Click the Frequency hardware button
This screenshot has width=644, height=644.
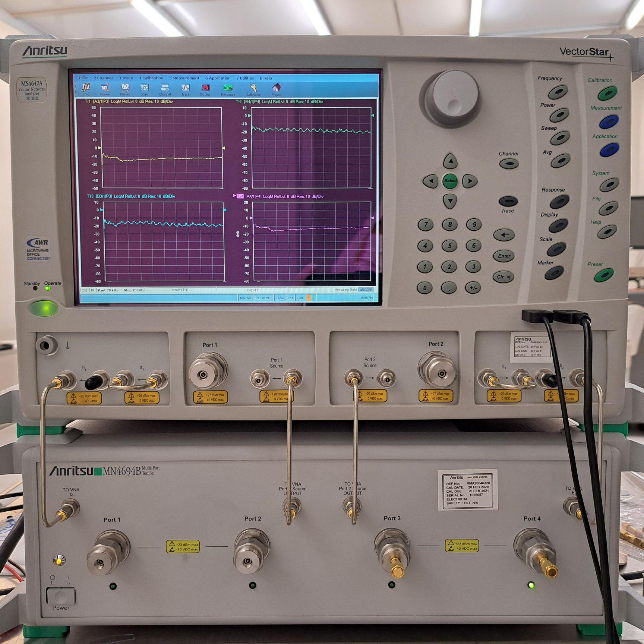point(558,92)
